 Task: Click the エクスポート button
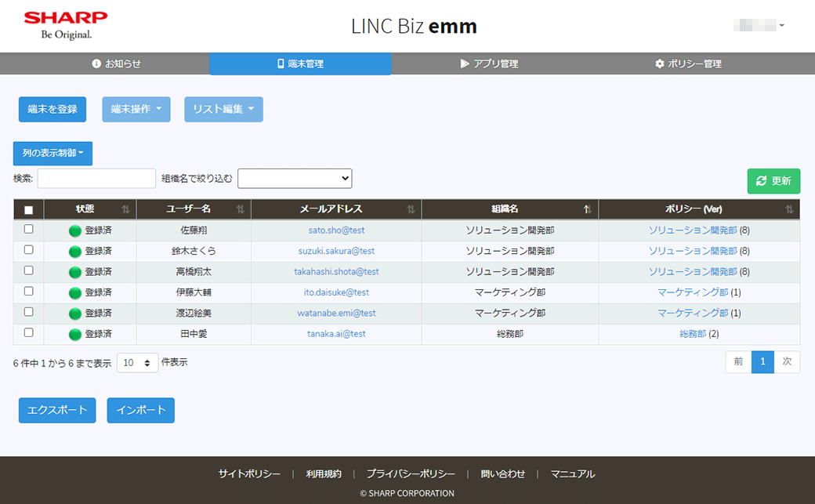(57, 411)
